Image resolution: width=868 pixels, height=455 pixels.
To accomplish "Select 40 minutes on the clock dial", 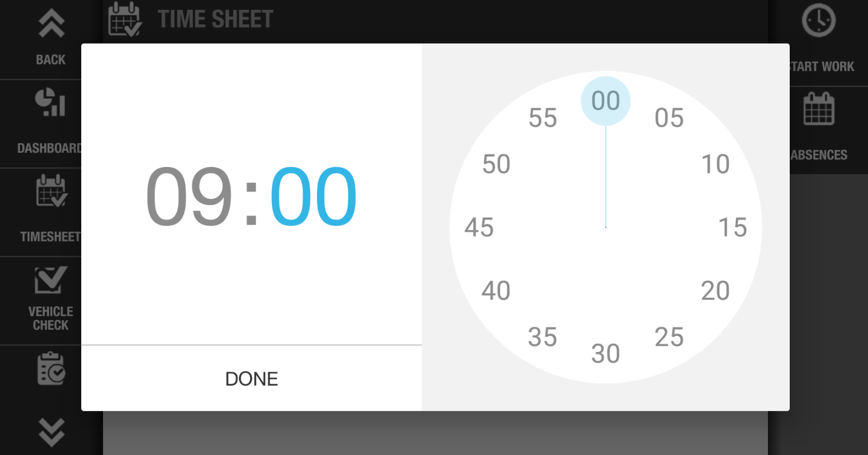I will [x=496, y=291].
